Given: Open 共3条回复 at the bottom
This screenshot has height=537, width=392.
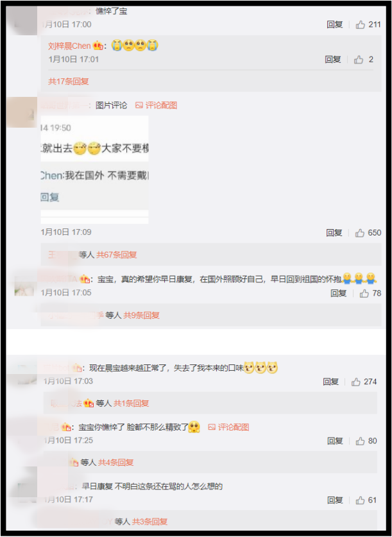Looking at the screenshot, I should (x=149, y=522).
